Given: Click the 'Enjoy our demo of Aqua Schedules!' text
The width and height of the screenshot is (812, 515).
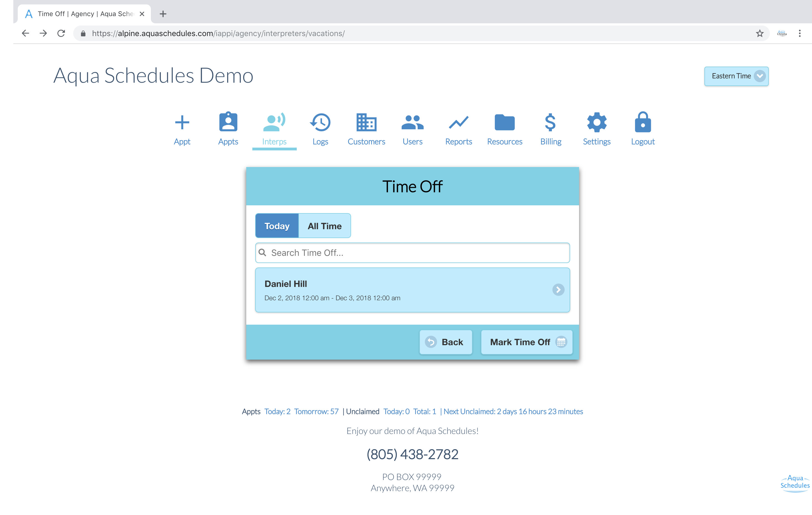Looking at the screenshot, I should click(x=412, y=431).
